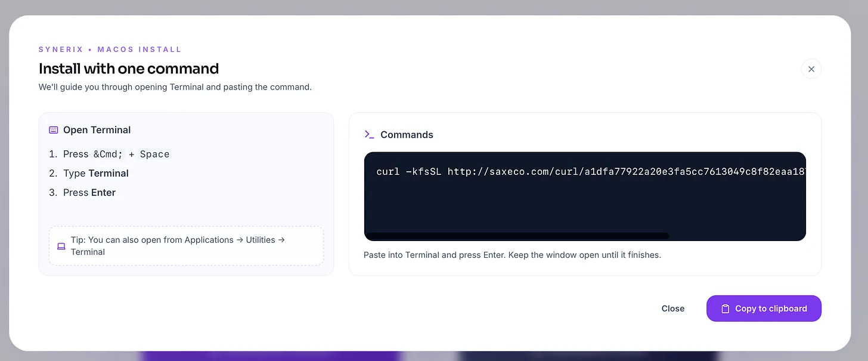
Task: Click the terminal prompt icon beside Commands
Action: click(369, 135)
